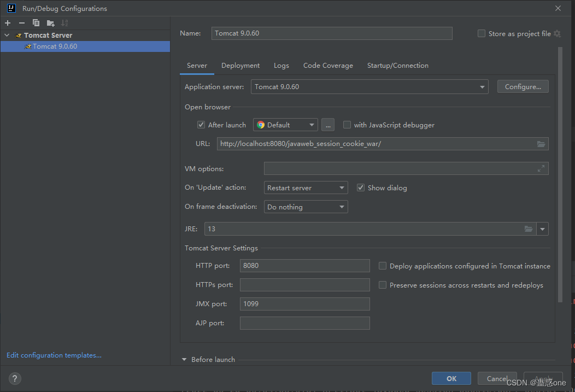Click the Copy Configuration icon
This screenshot has height=392, width=575.
[36, 23]
